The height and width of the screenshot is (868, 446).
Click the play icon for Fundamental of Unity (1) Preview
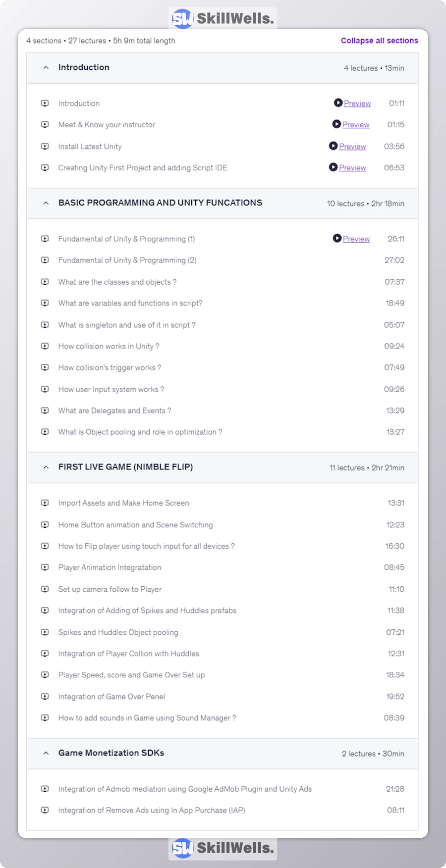(x=337, y=238)
